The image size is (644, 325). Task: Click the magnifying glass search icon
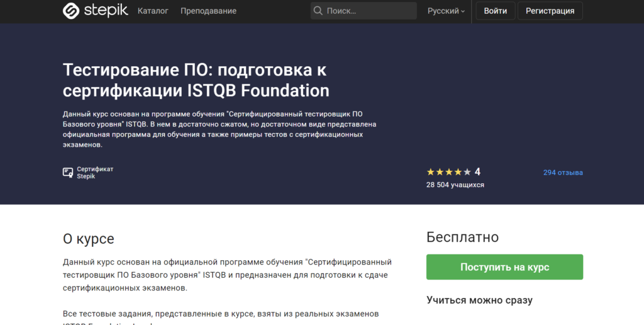318,11
